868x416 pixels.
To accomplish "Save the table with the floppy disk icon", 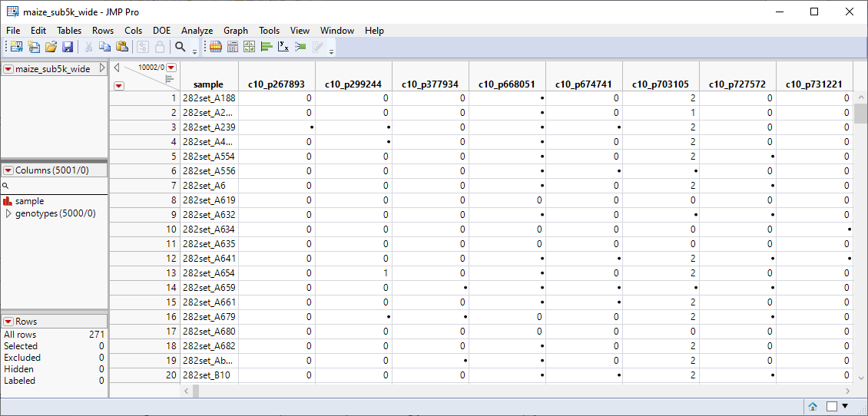I will (68, 47).
